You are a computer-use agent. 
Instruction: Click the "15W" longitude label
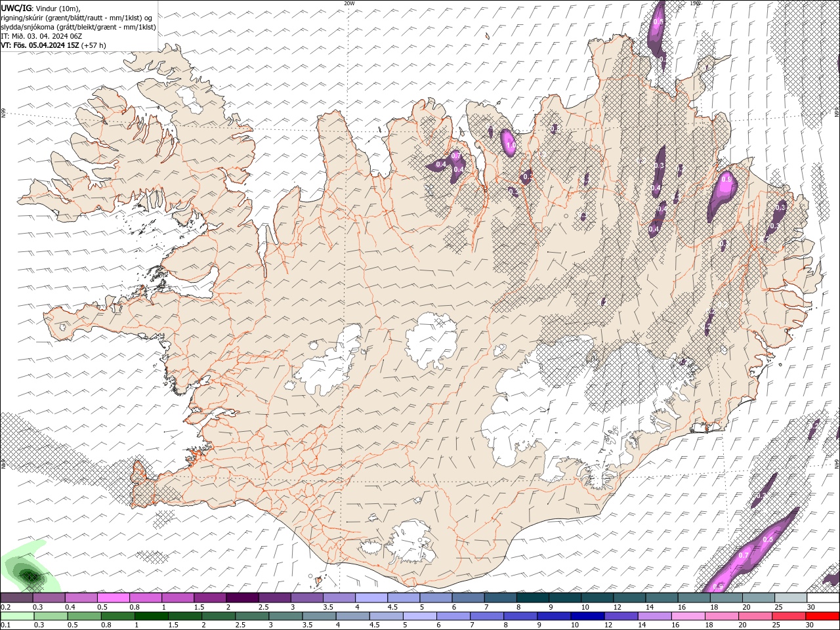(696, 3)
